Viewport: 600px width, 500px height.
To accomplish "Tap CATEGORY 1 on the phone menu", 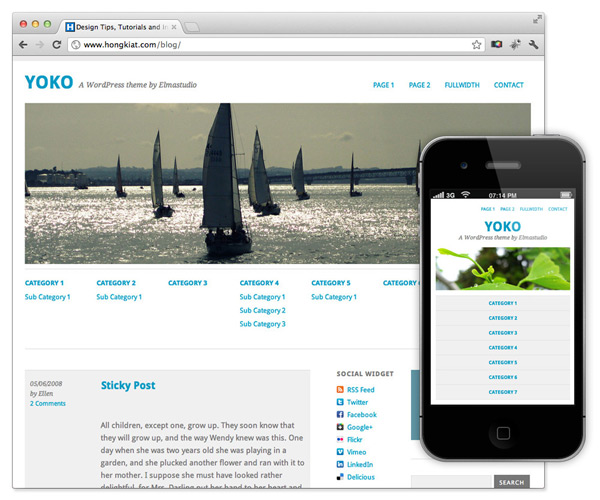I will coord(503,303).
